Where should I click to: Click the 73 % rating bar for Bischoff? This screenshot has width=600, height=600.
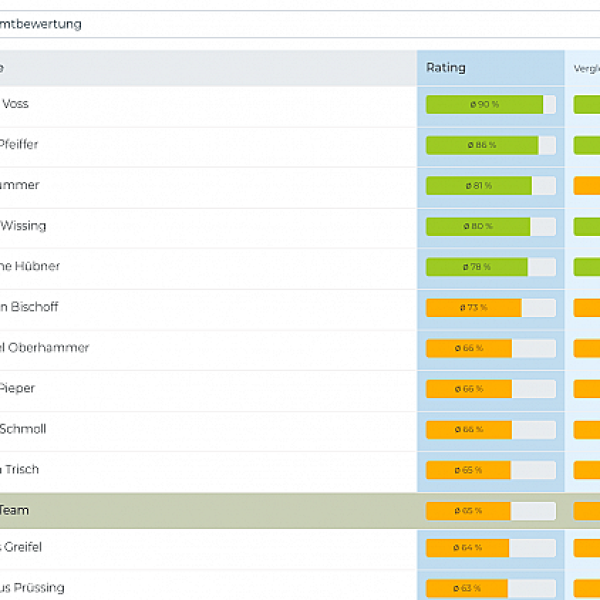coord(491,308)
